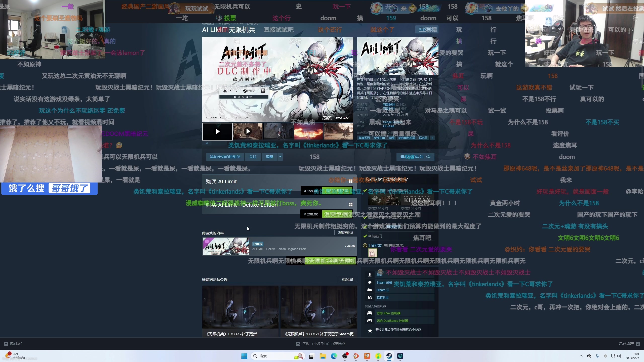Select the 后末日 tag
This screenshot has height=362, width=644.
coord(423,138)
